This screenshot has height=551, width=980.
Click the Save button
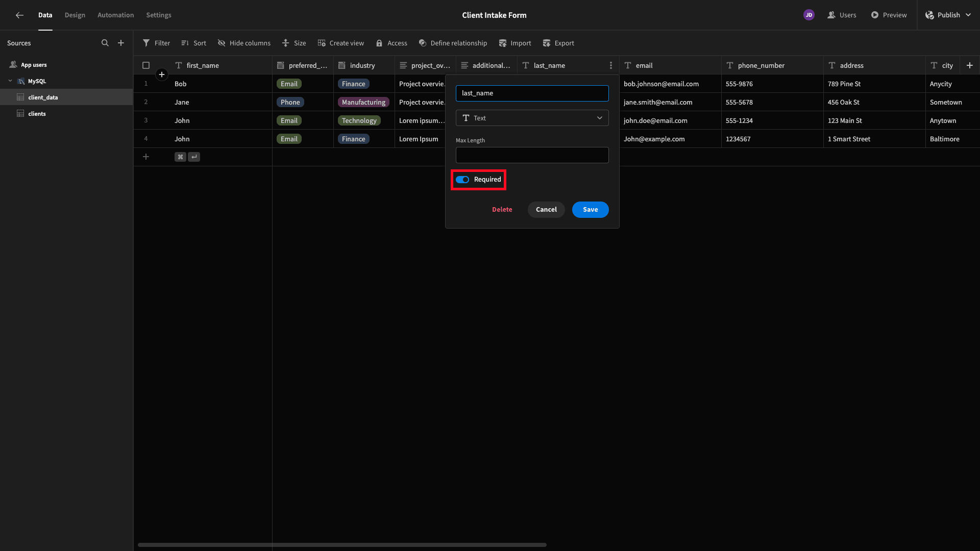point(590,210)
